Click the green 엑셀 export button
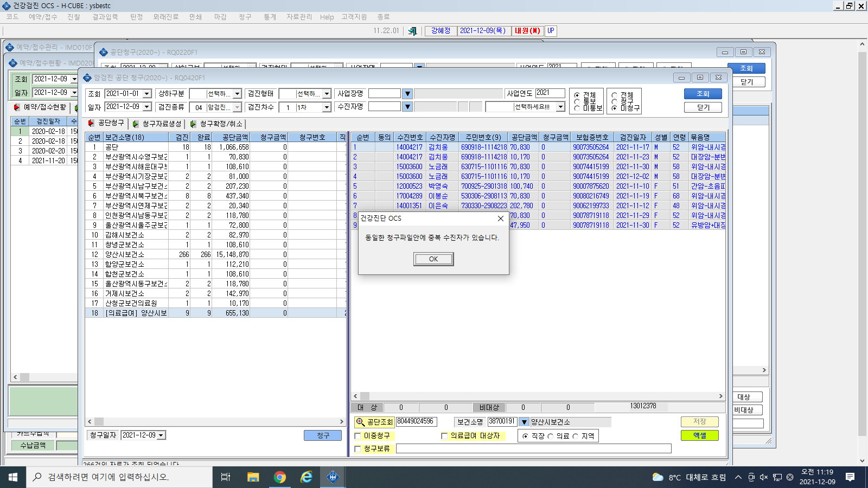The image size is (868, 488). pos(699,435)
